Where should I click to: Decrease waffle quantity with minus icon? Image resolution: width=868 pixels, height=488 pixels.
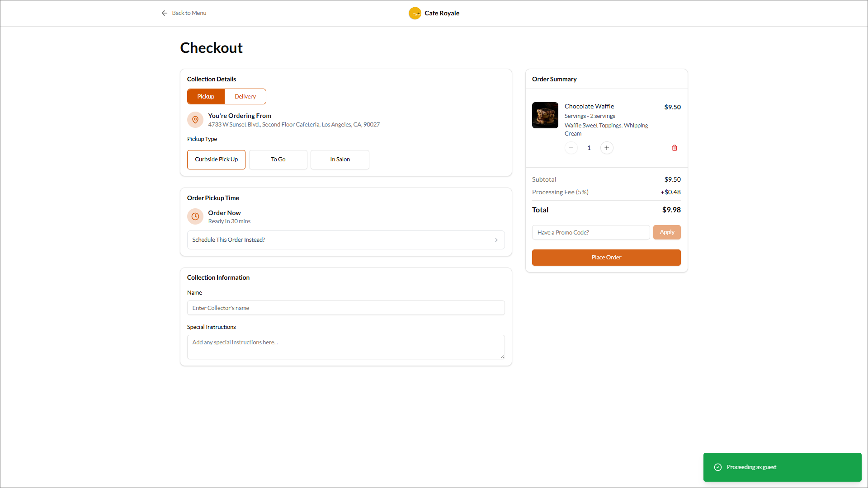pos(571,148)
